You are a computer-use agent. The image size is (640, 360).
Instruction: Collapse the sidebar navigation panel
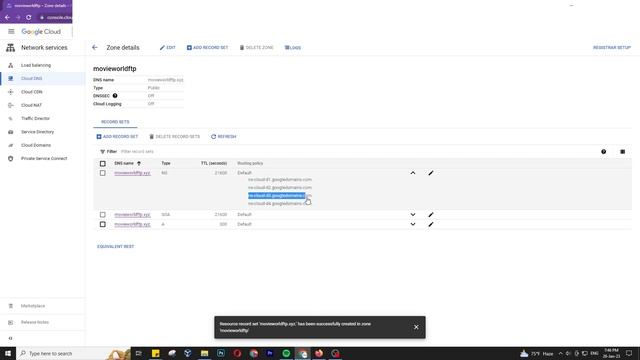11,338
